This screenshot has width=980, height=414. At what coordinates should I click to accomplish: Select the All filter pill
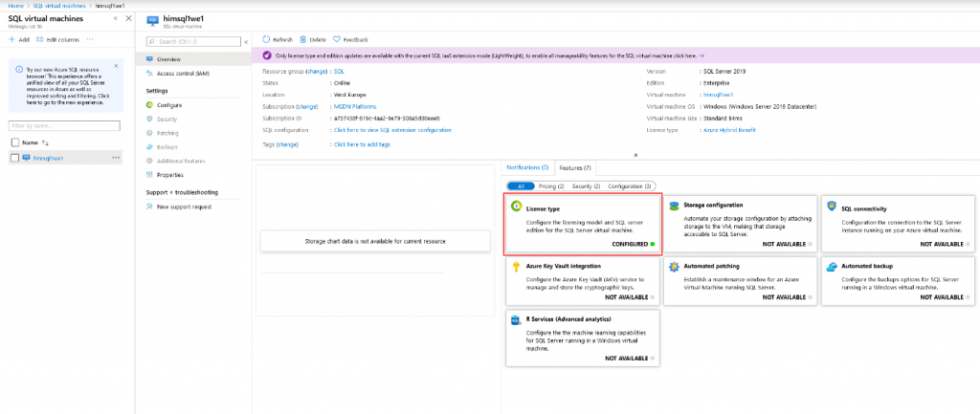[521, 186]
